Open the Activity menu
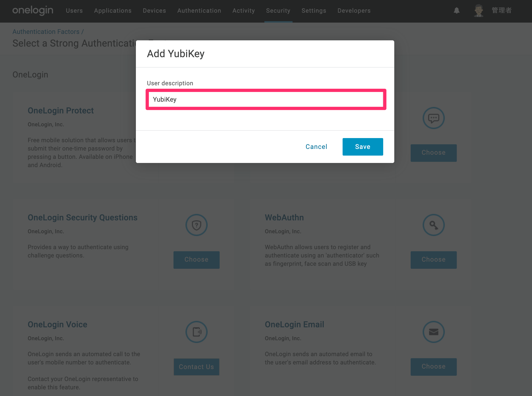The height and width of the screenshot is (396, 532). pos(244,11)
